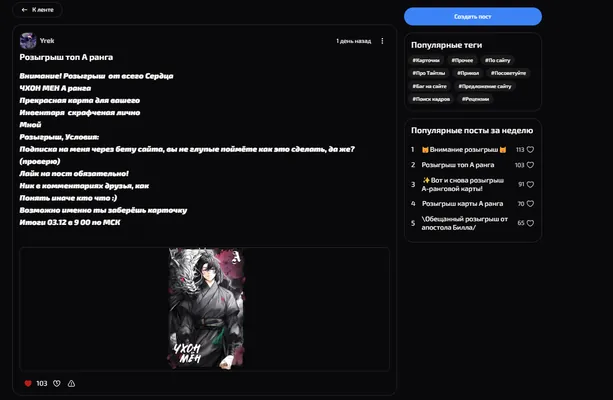Filter by the #Посоветуйте tag
Screen dimensions: 613x400
pos(508,73)
